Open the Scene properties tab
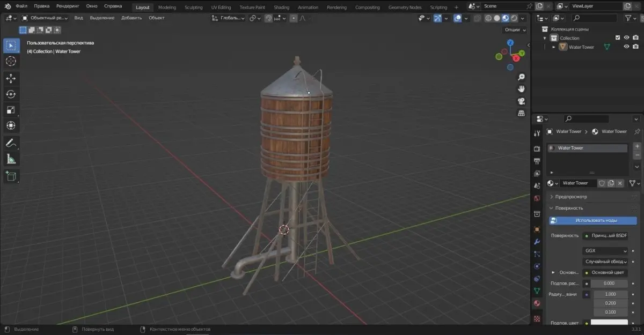This screenshot has height=335, width=644. click(537, 186)
